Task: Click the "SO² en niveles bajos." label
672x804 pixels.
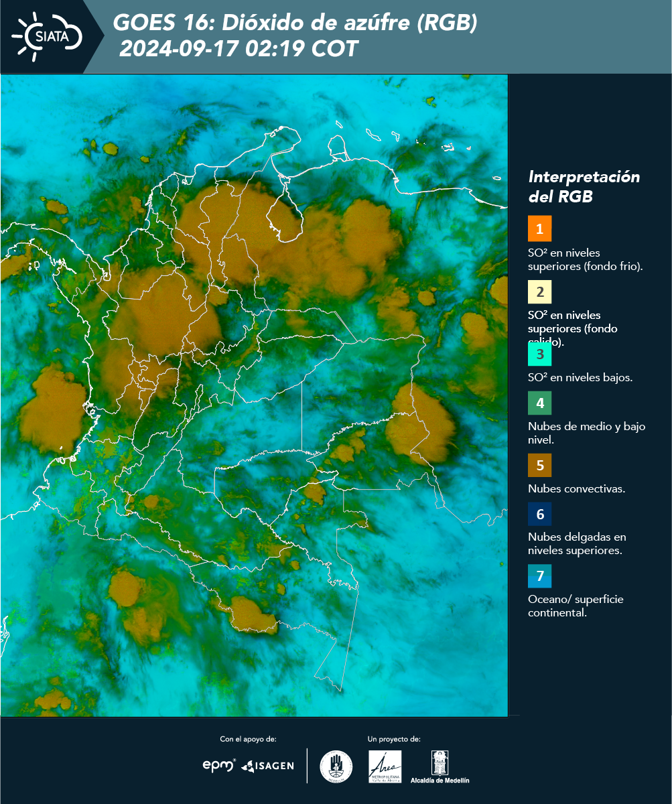Action: click(580, 377)
